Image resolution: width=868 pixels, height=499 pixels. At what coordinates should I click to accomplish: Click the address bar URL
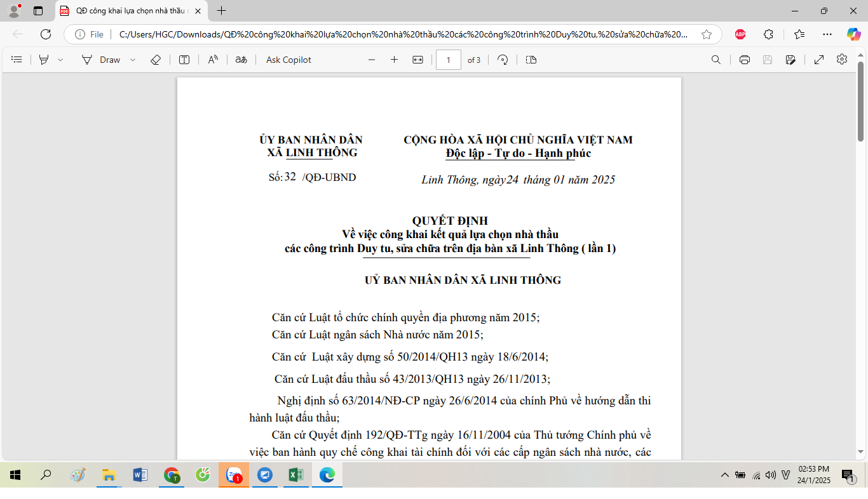(403, 34)
